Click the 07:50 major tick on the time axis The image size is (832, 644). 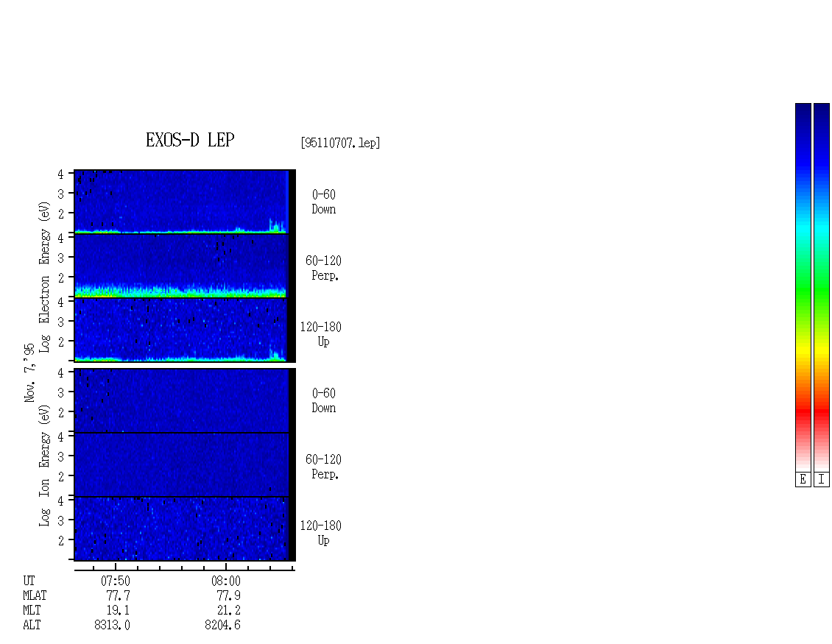[116, 567]
